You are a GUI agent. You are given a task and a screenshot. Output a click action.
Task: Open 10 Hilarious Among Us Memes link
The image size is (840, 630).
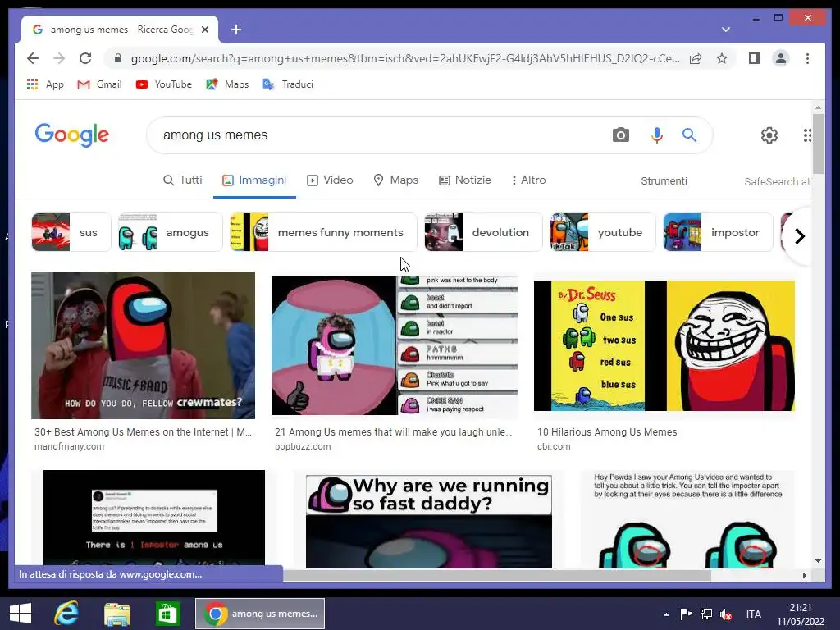(x=607, y=431)
